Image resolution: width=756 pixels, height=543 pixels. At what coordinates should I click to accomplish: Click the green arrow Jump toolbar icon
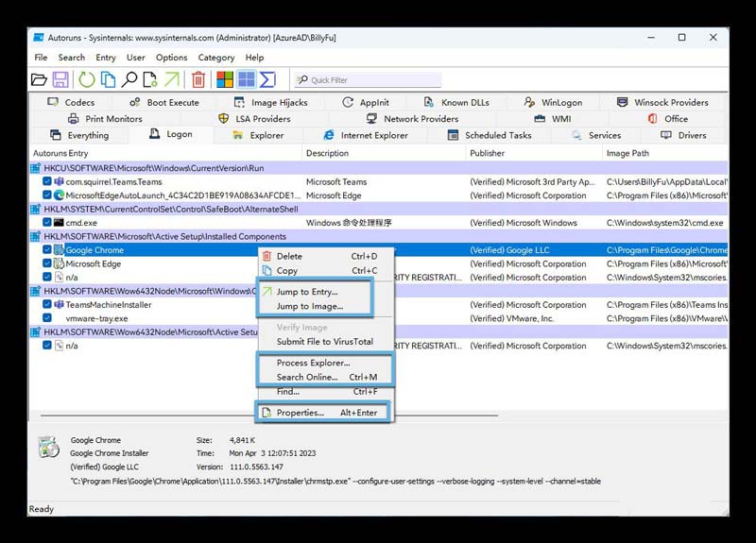pos(172,79)
